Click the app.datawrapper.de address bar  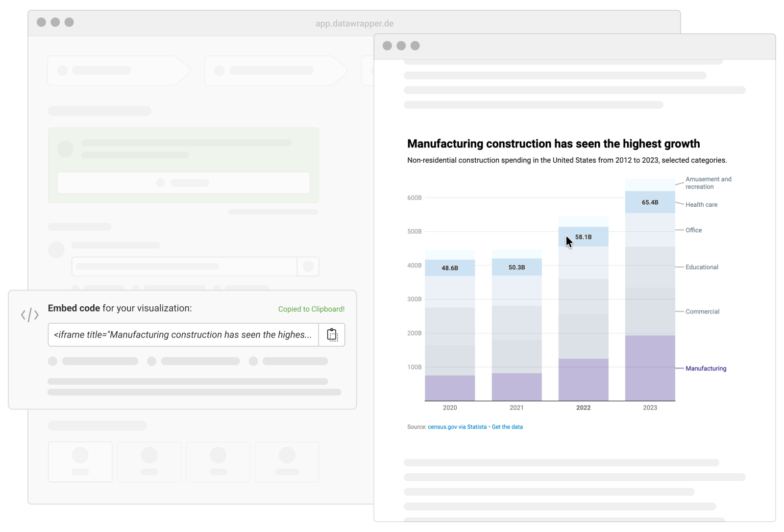[x=354, y=24]
